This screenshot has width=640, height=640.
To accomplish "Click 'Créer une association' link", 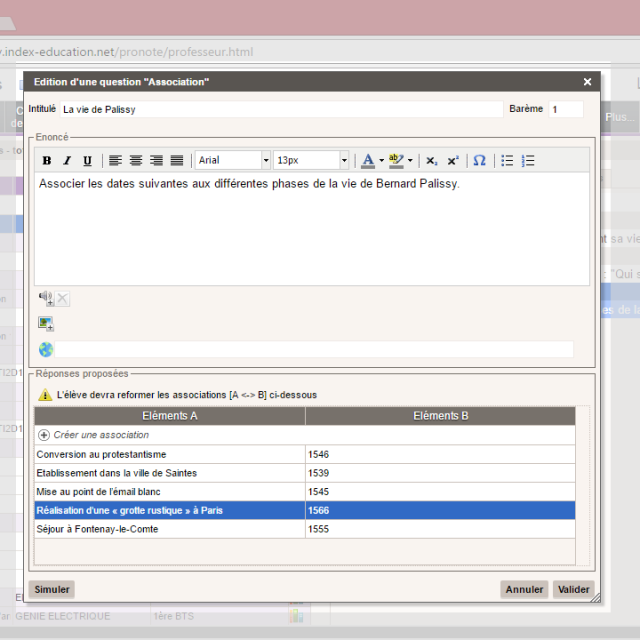I will [100, 435].
